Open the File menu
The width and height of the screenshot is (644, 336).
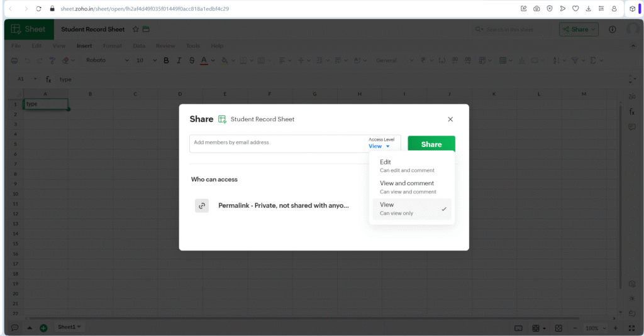click(x=16, y=46)
